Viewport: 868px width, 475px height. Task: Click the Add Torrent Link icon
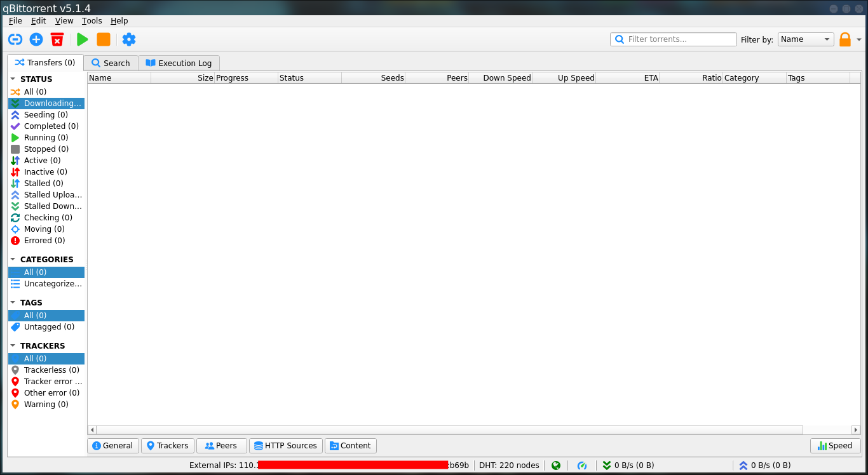15,39
